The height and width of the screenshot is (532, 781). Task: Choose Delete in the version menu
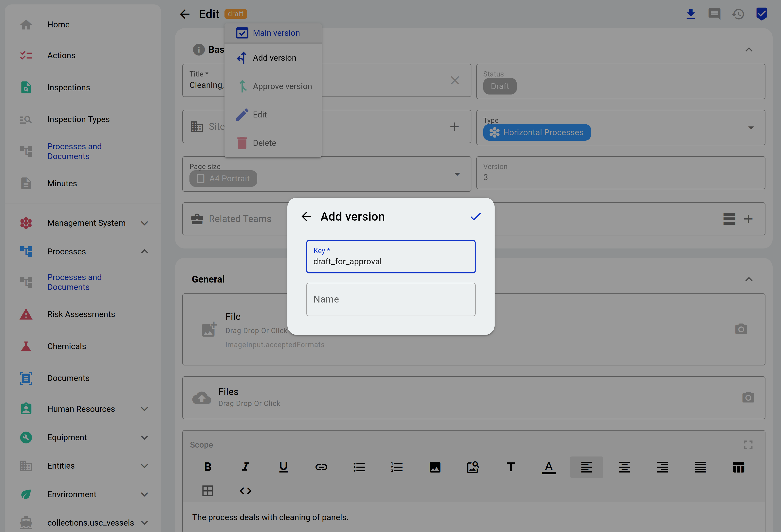tap(264, 143)
